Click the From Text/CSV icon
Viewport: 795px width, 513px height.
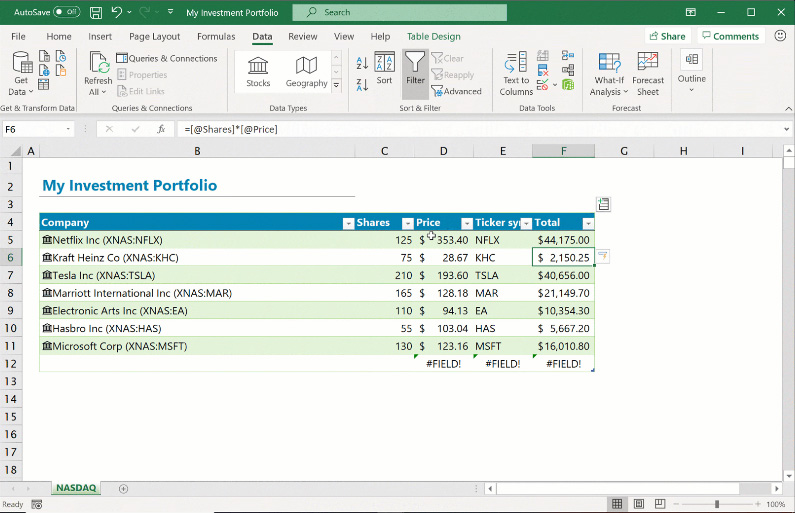point(44,56)
